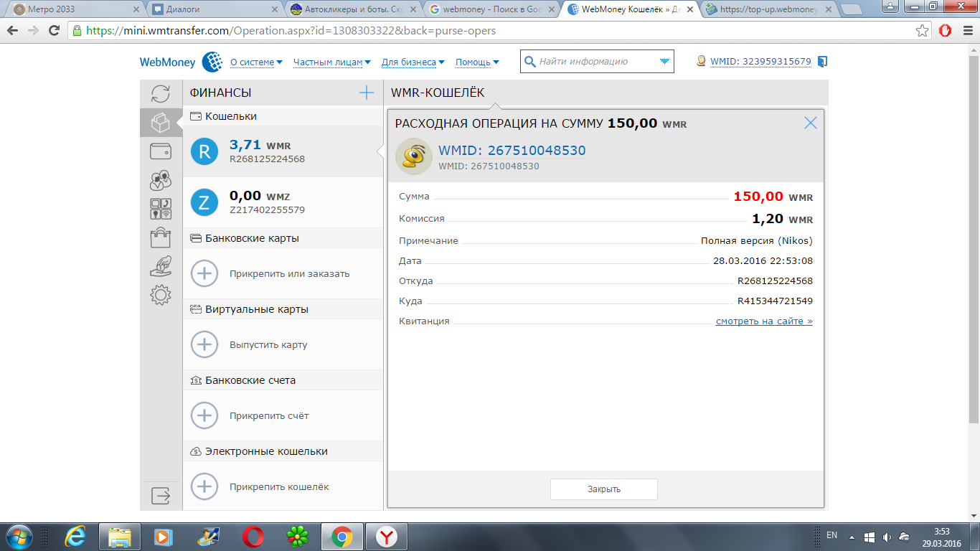
Task: Open the Chrome menu hamburger icon
Action: pos(966,31)
